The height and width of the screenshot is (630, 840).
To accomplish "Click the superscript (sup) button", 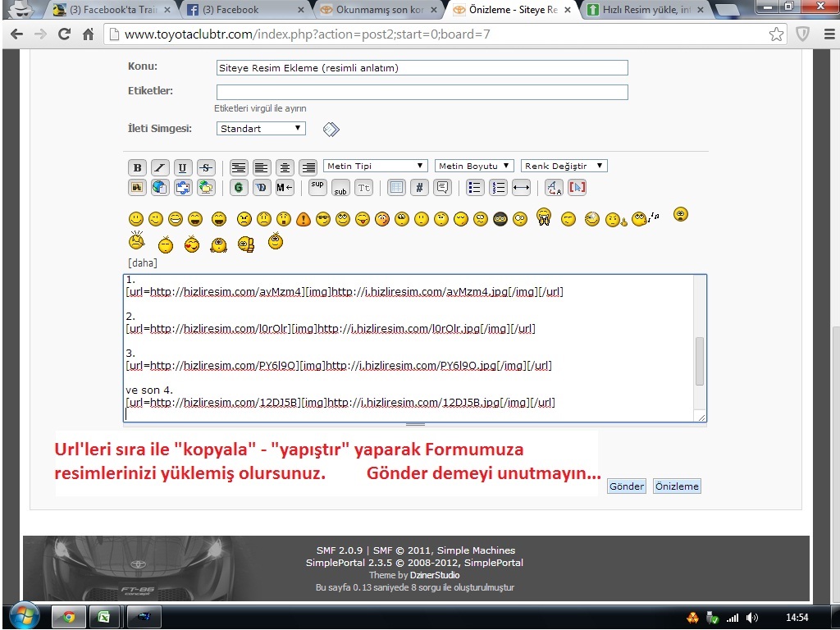I will point(317,187).
